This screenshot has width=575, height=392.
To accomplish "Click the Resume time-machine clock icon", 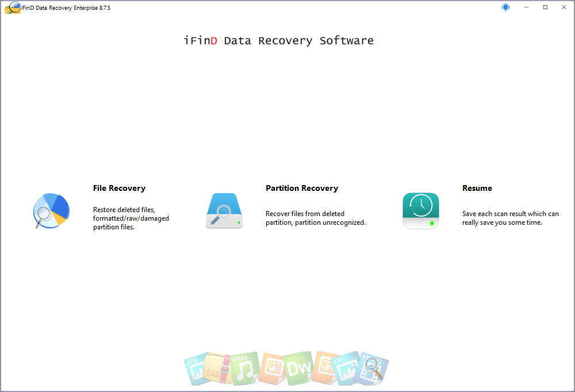I will click(421, 211).
